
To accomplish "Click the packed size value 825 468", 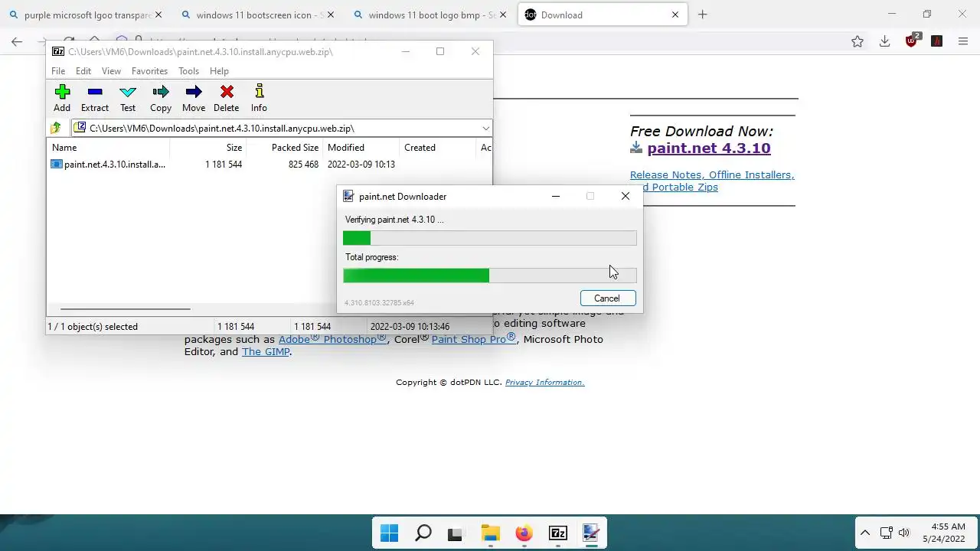I will point(303,165).
